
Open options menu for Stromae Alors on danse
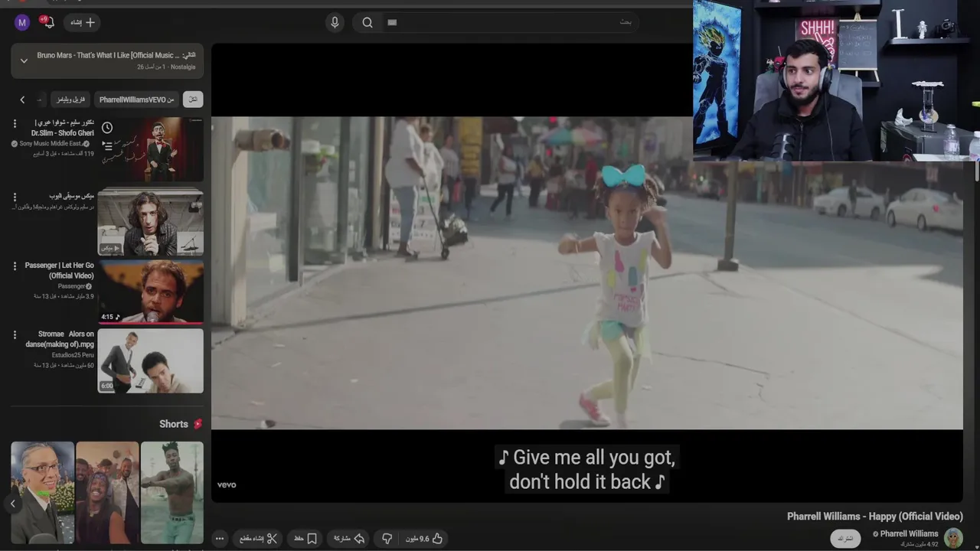(x=15, y=335)
